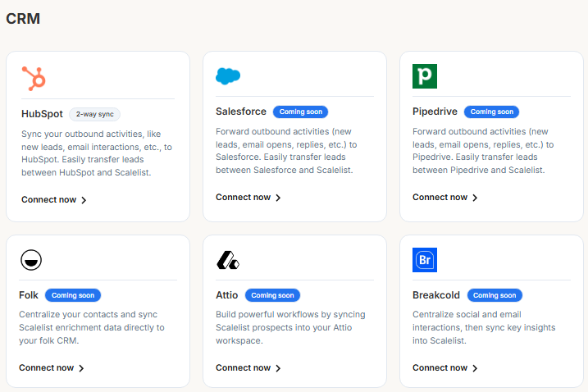Click the HubSpot description starting 'Sync your outbound activities'
588x392 pixels.
(x=97, y=153)
